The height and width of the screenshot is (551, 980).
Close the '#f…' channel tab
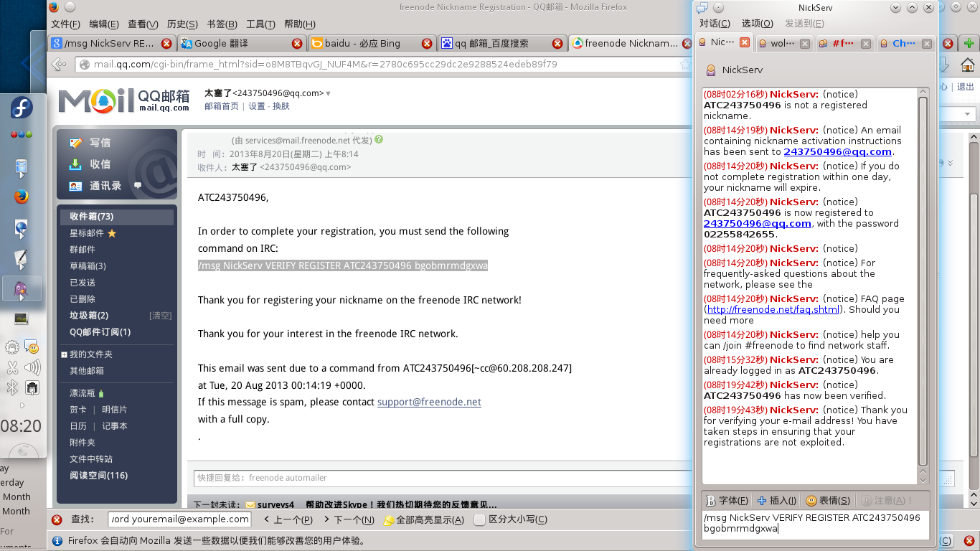coord(866,44)
